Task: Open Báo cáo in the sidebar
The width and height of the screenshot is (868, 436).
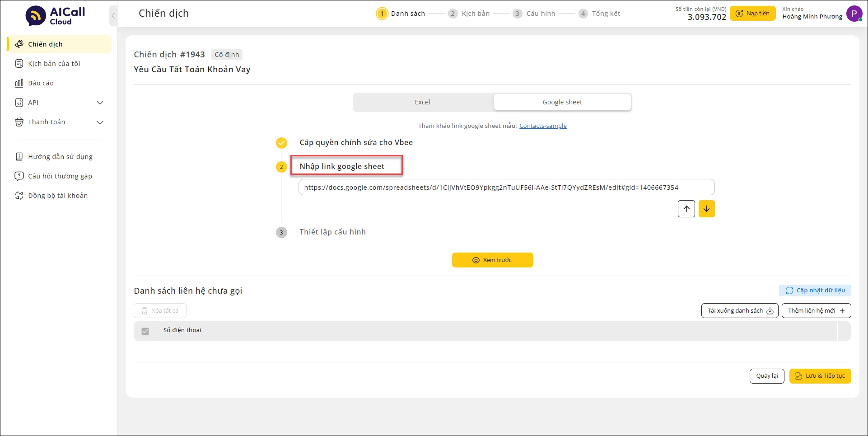Action: (x=41, y=83)
